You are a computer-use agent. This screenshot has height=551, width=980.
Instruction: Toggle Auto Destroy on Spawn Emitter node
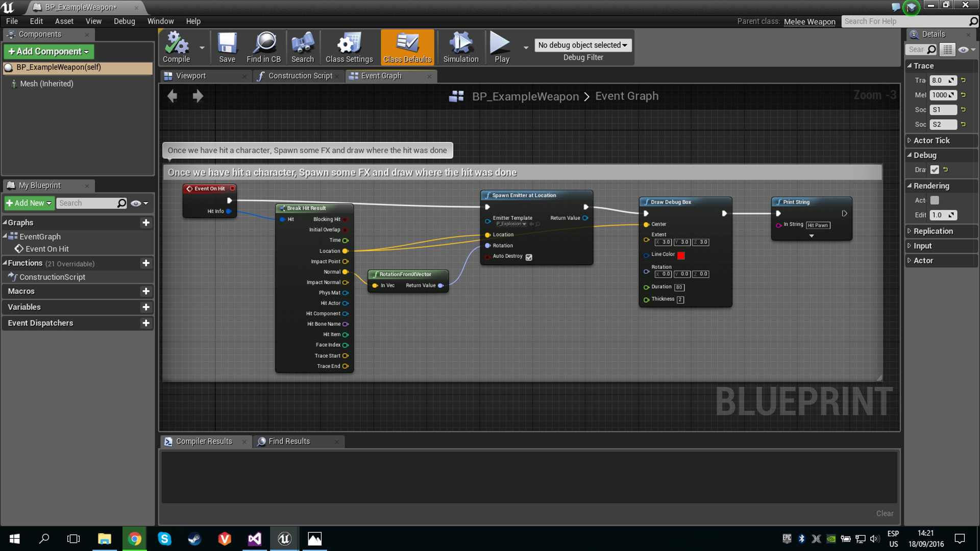click(529, 257)
